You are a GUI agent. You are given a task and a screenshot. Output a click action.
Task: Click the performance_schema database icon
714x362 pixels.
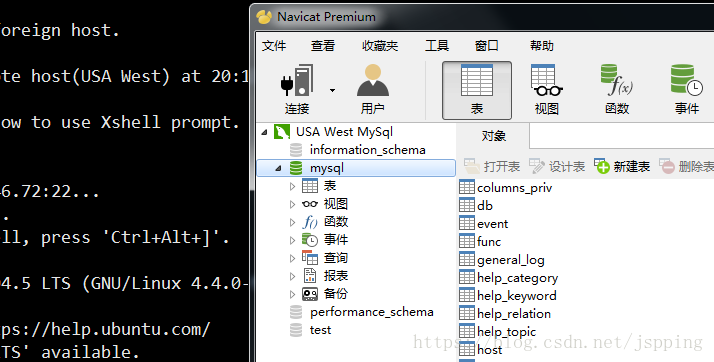coord(296,312)
